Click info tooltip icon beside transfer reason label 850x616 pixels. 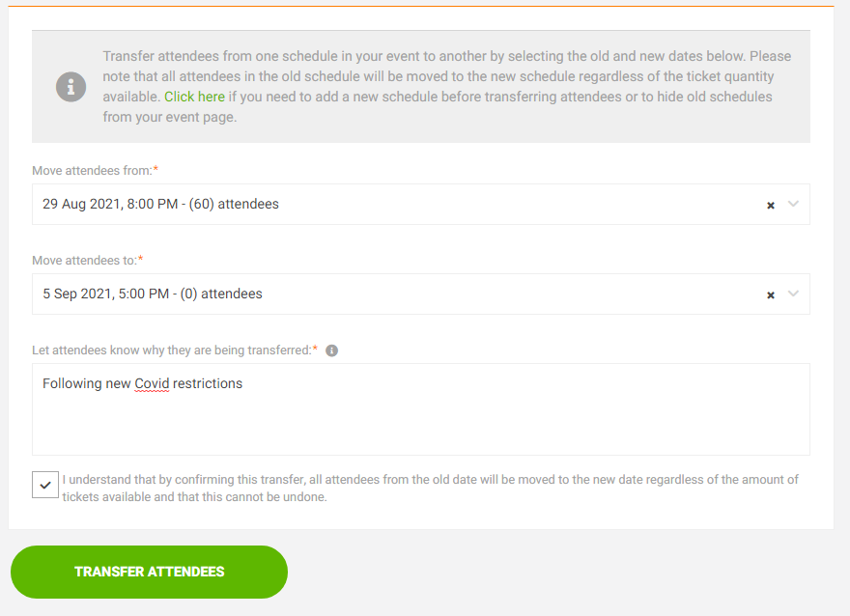point(331,350)
